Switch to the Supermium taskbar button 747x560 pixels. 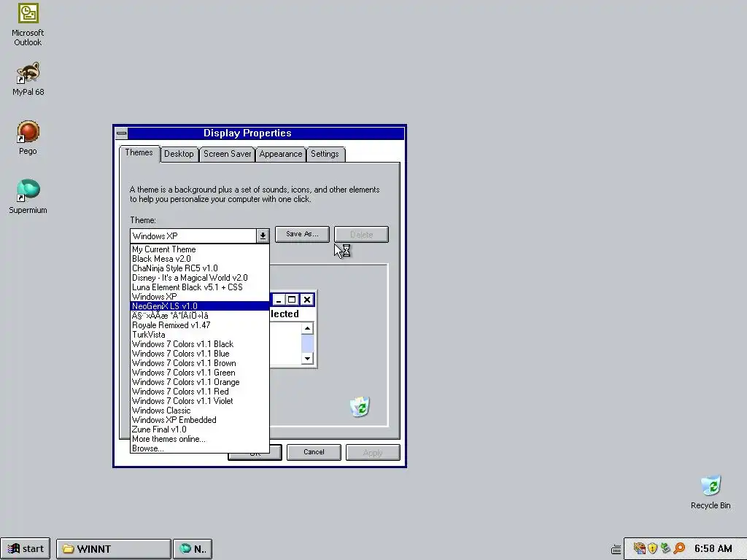coord(193,548)
